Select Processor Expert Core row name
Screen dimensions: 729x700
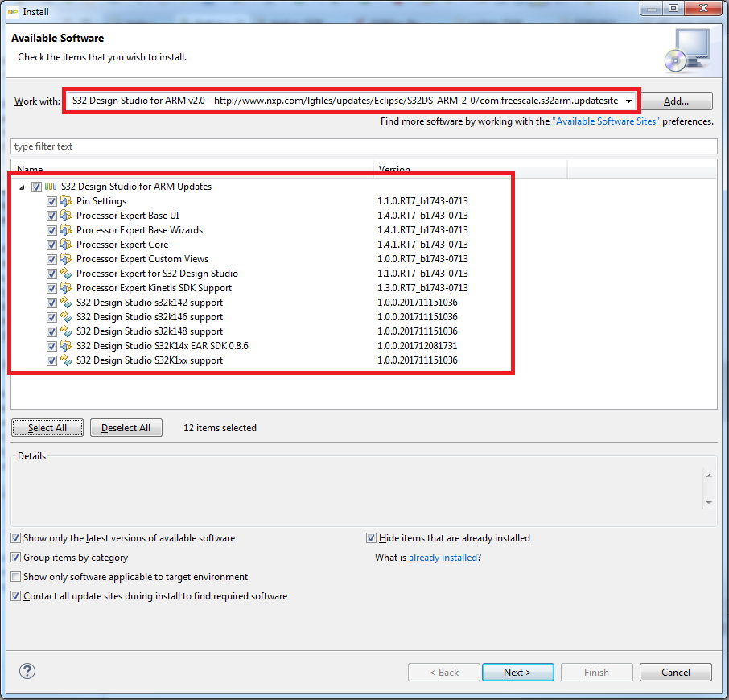click(x=122, y=244)
